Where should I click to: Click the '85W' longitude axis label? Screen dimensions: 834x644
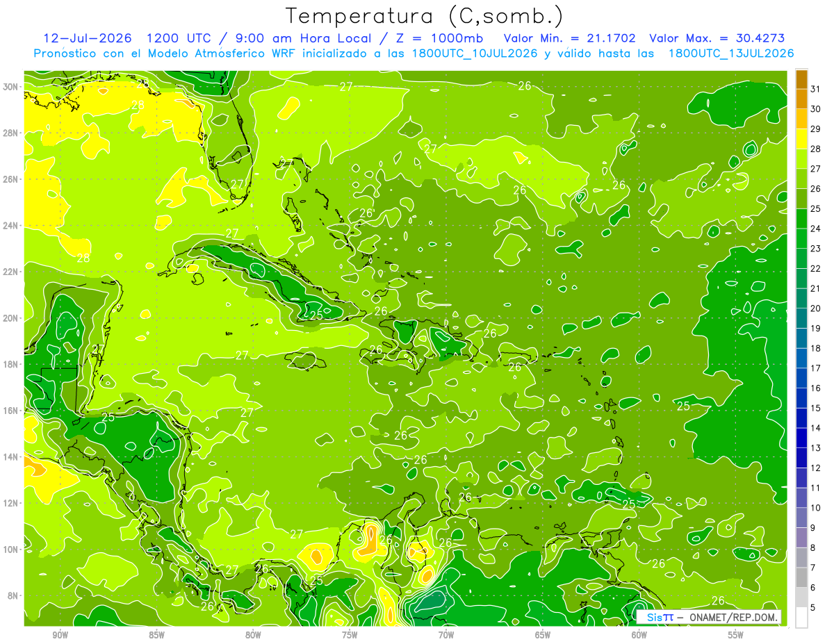click(x=157, y=635)
